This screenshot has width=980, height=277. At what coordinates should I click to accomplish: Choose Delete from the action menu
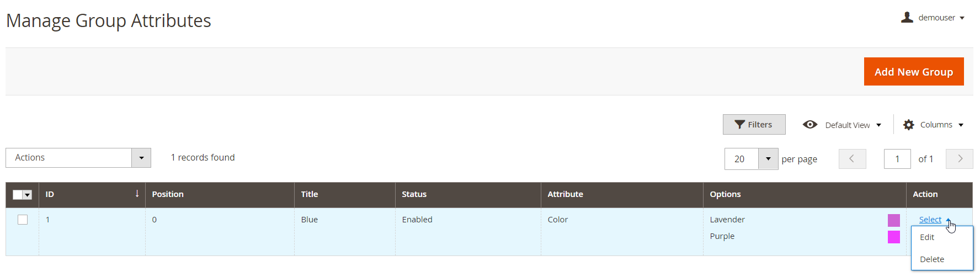point(932,259)
